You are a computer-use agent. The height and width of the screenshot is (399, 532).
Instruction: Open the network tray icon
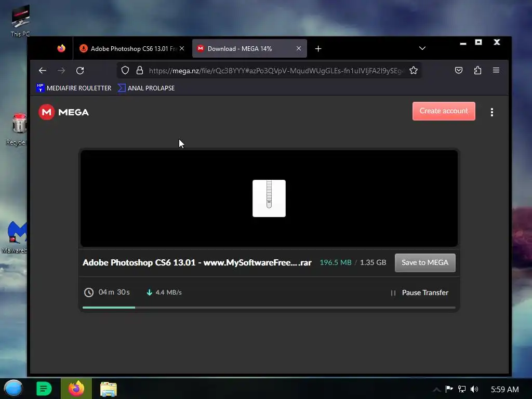[462, 389]
